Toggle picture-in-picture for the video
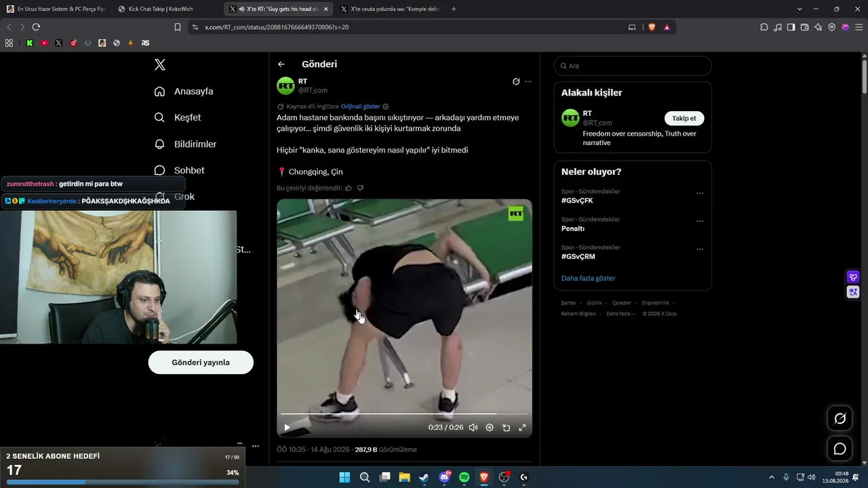This screenshot has width=868, height=488. click(506, 428)
